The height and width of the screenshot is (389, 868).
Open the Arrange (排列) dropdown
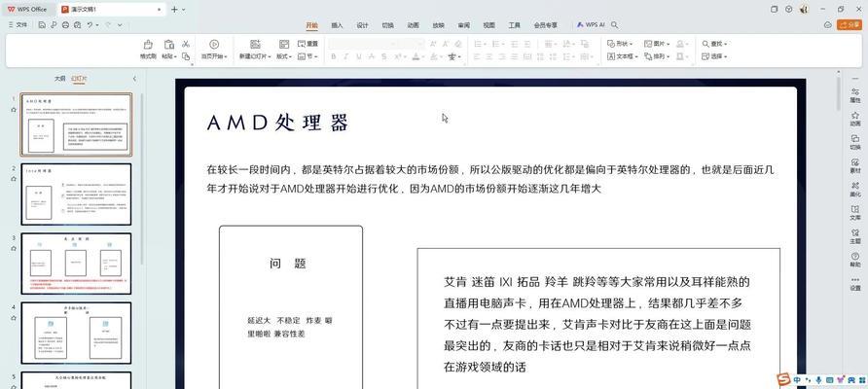(657, 56)
